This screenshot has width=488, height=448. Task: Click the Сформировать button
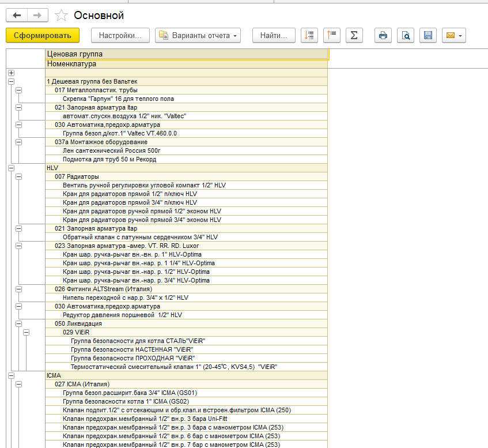43,36
